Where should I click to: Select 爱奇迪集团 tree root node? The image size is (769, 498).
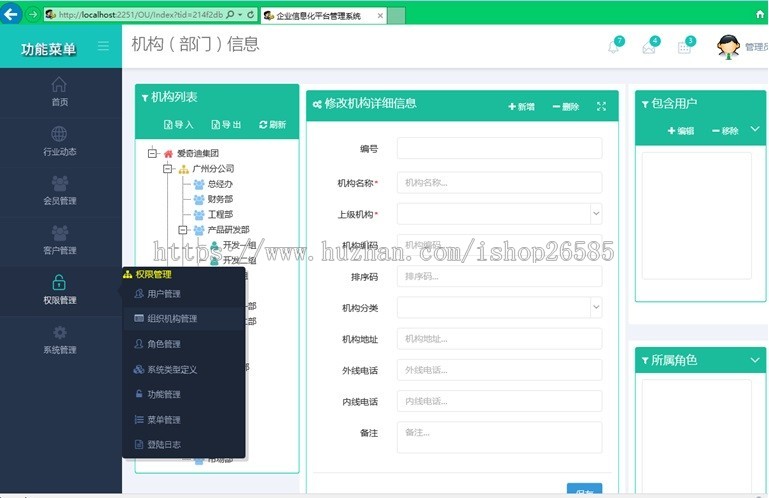tap(198, 153)
